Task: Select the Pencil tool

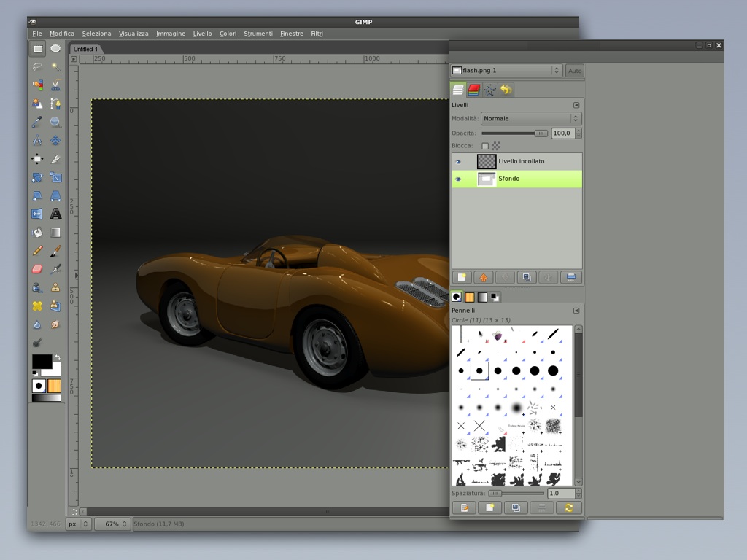Action: 37,251
